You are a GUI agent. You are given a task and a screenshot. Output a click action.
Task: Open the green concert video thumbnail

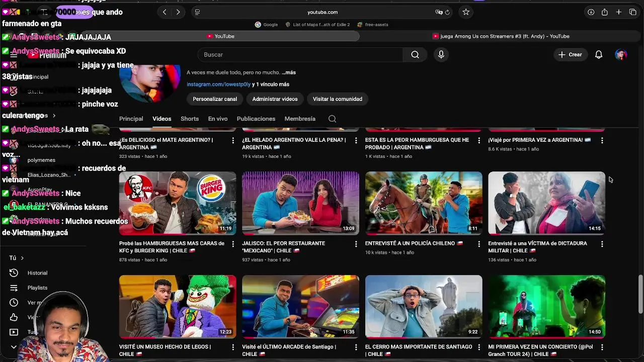pos(546,306)
